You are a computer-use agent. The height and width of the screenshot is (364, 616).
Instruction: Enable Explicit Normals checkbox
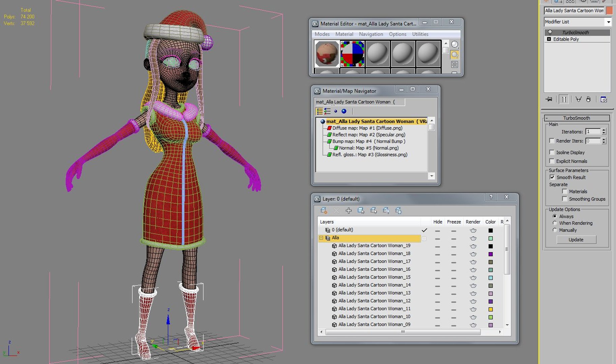point(552,161)
